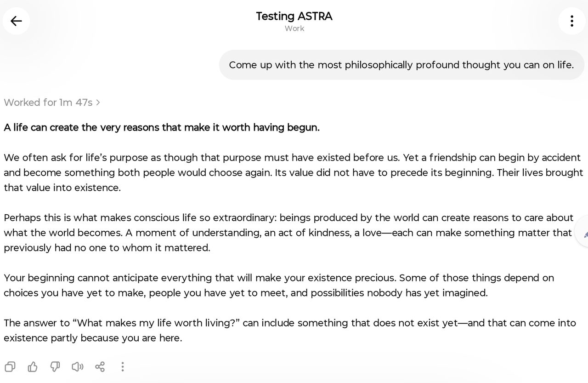Viewport: 588px width, 383px height.
Task: Open the "Work" project label
Action: coord(294,29)
